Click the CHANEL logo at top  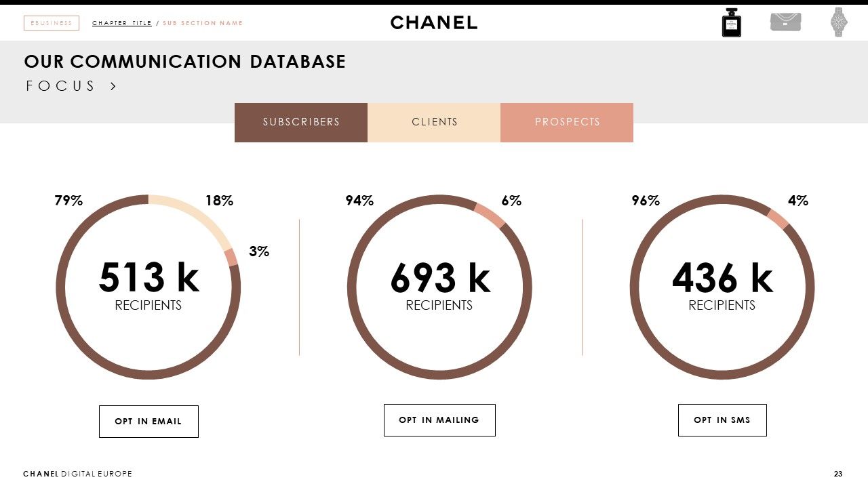coord(434,22)
